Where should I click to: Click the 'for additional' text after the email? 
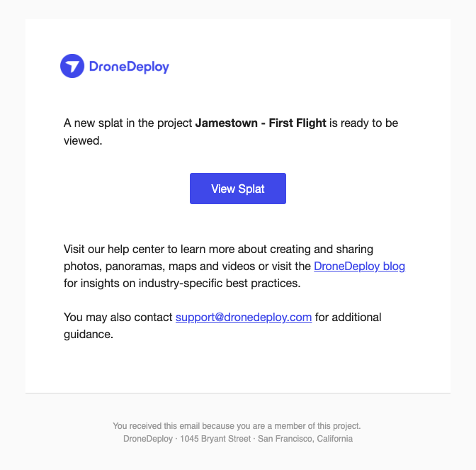[x=348, y=317]
